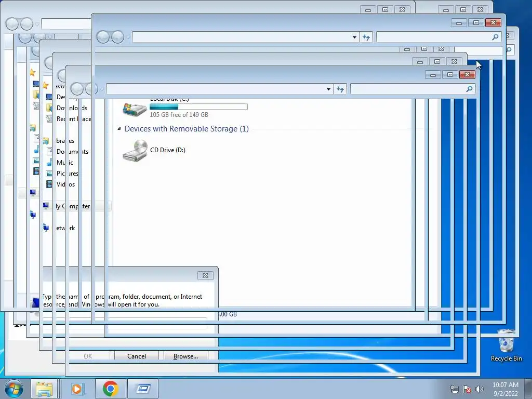Viewport: 532px width, 399px height.
Task: Close the topmost Explorer window
Action: [x=494, y=23]
